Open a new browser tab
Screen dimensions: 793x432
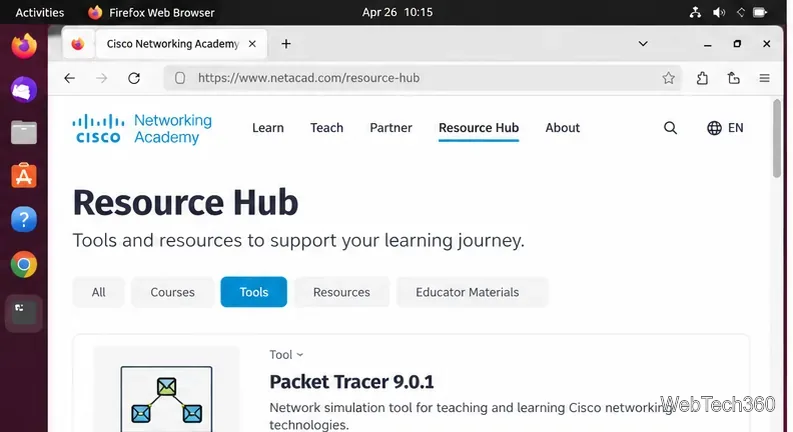(x=286, y=44)
